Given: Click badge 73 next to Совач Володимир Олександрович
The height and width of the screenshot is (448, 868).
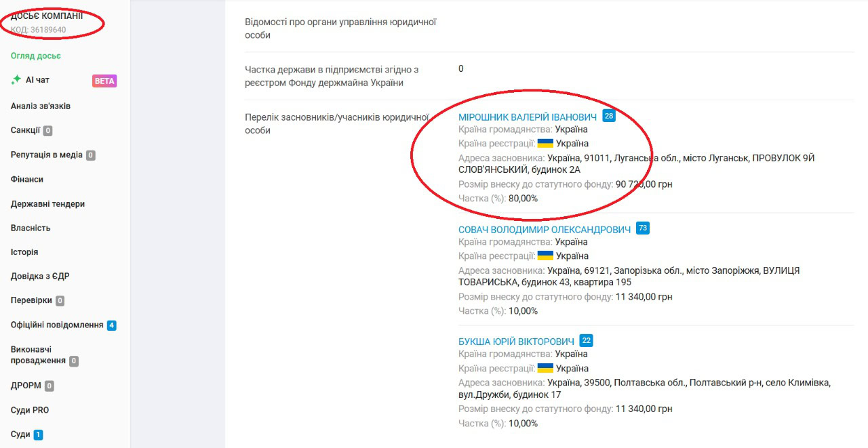Looking at the screenshot, I should coord(642,228).
